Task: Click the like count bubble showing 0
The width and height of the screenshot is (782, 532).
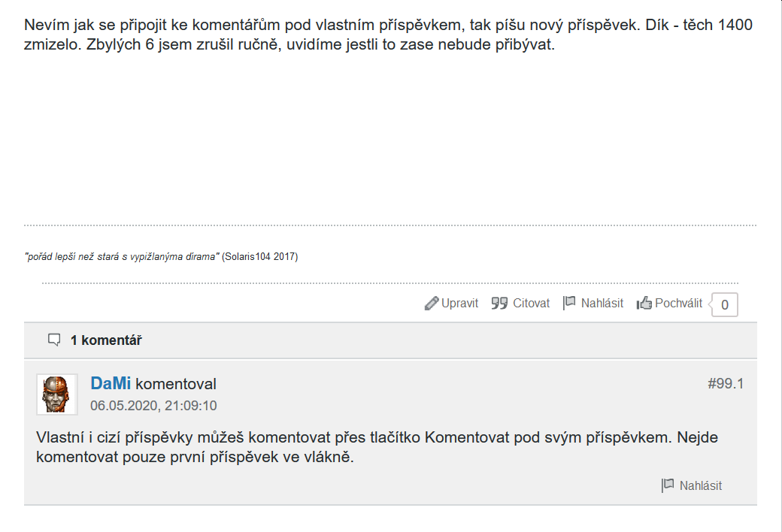Action: click(x=724, y=305)
